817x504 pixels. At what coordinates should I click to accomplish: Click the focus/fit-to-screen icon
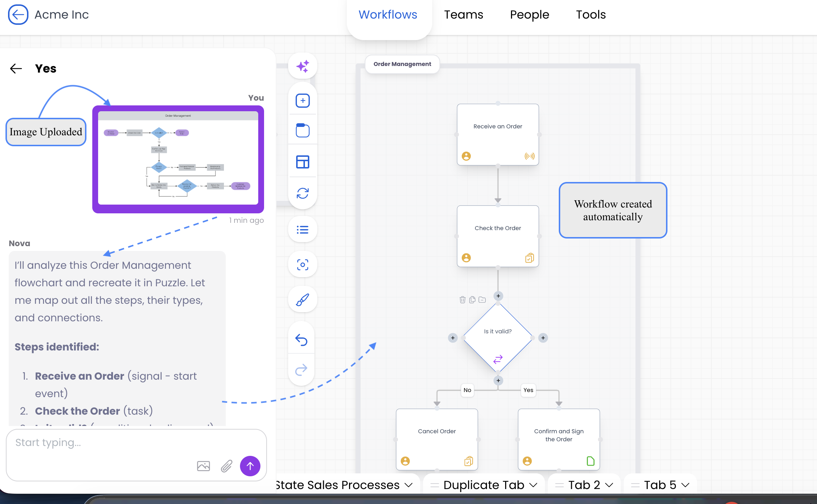[302, 265]
